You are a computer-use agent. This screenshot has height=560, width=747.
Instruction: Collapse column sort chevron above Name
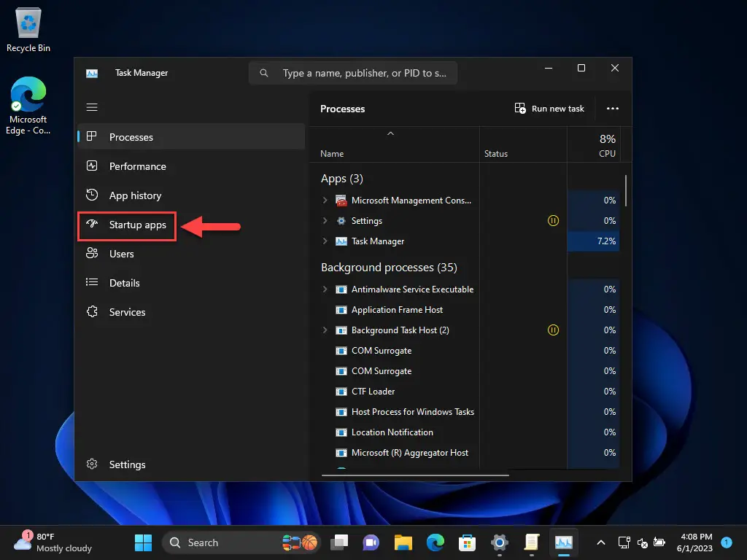pos(391,133)
